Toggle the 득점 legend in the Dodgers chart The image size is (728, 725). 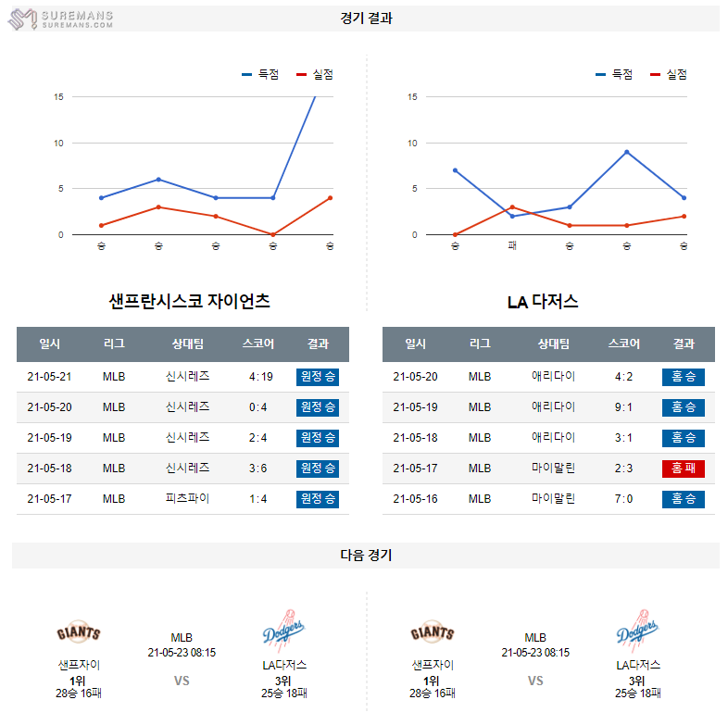(x=614, y=75)
